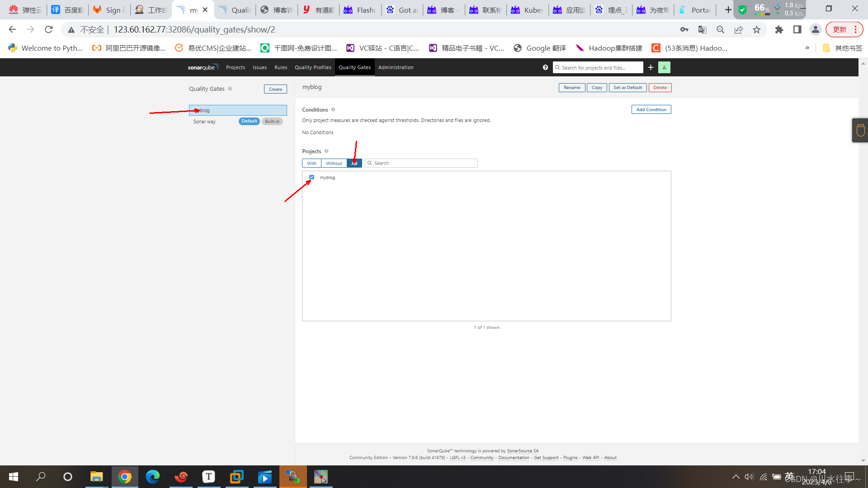Screen dimensions: 868x488
Task: Show hidden system tray icons
Action: coord(736,477)
